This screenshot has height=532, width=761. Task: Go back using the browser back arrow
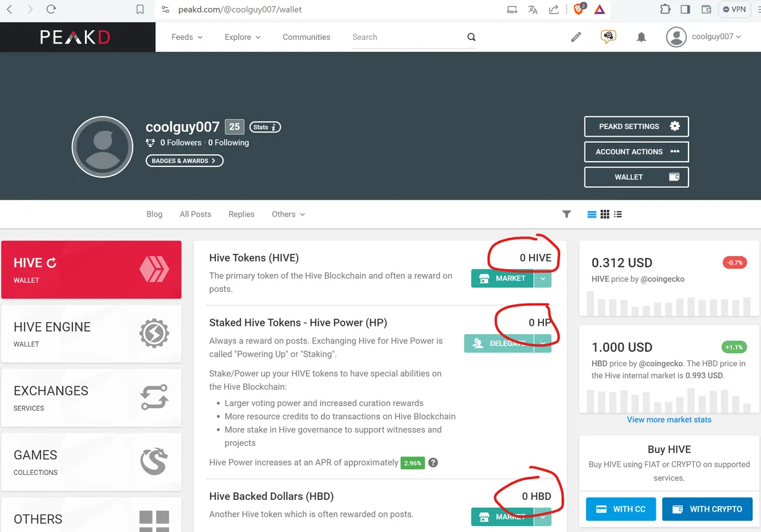(10, 10)
